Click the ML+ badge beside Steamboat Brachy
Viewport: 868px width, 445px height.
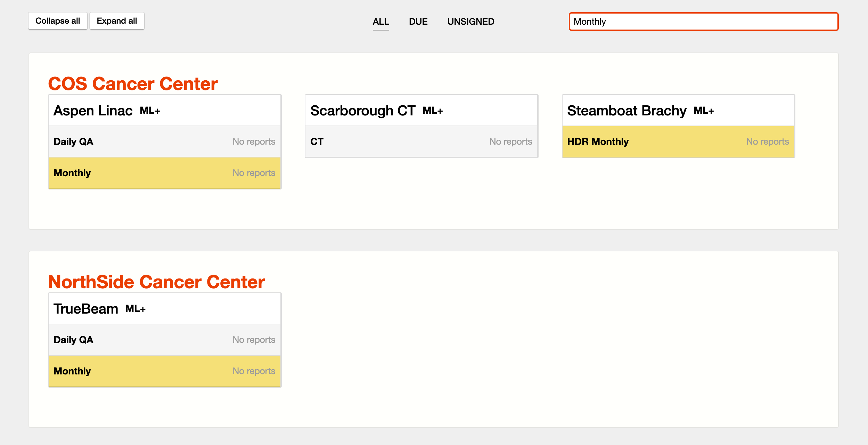coord(704,111)
